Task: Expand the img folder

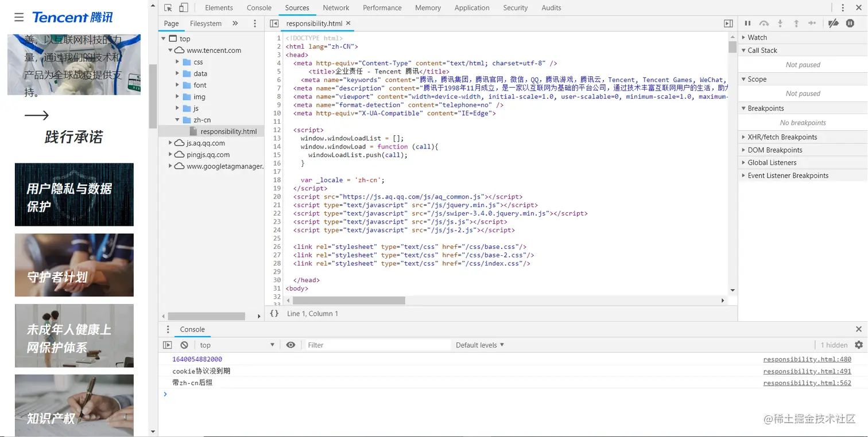Action: (x=177, y=97)
